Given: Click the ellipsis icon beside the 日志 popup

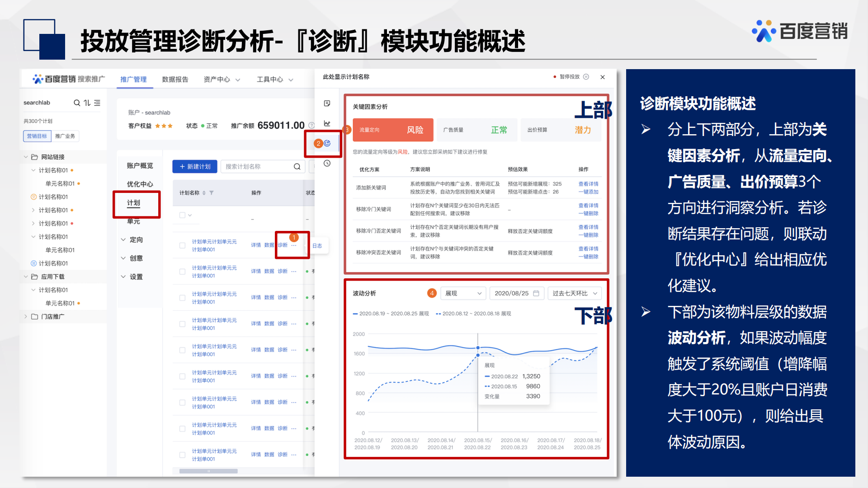Looking at the screenshot, I should 294,245.
